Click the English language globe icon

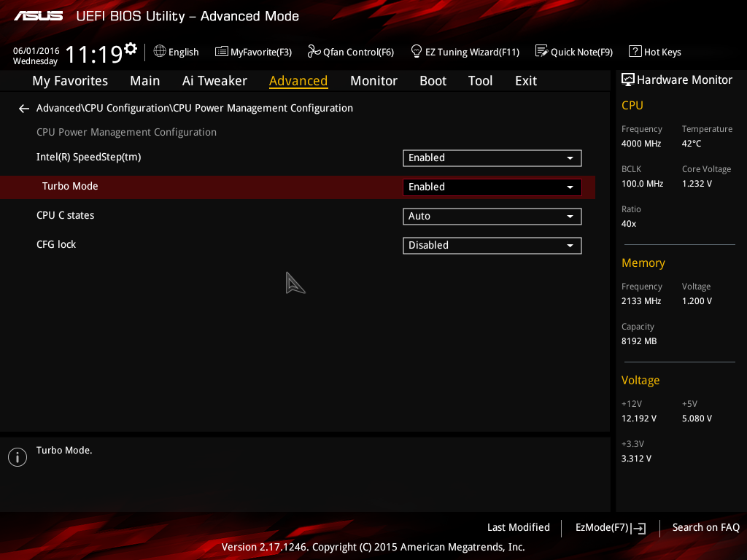pyautogui.click(x=160, y=51)
